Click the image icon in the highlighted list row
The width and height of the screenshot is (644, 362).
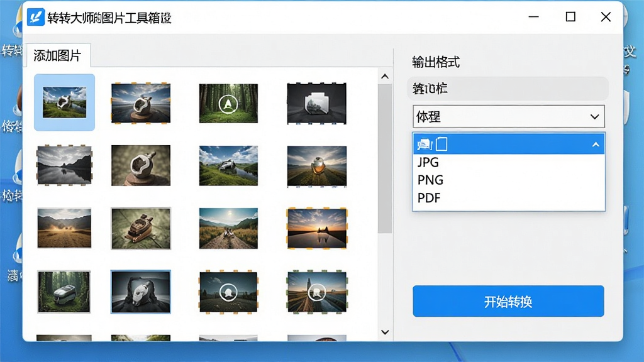click(425, 144)
